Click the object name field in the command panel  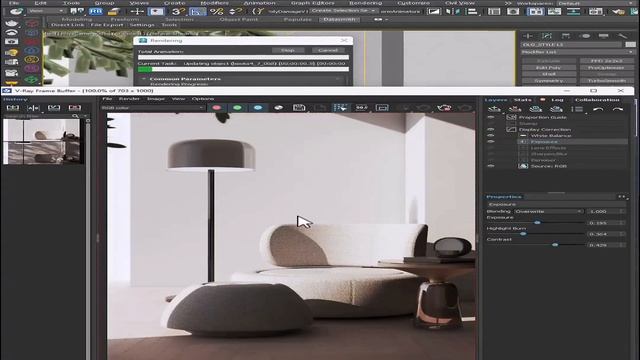[571, 44]
